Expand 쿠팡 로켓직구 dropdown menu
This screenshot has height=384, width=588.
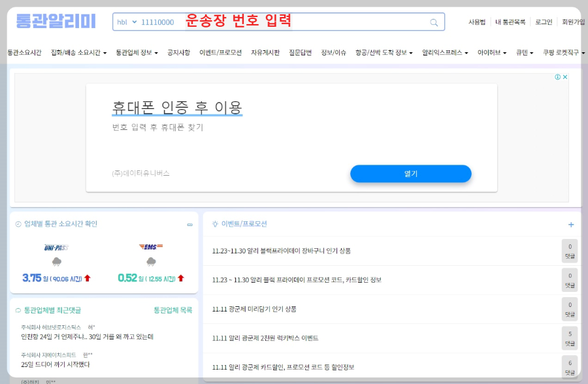pyautogui.click(x=564, y=52)
